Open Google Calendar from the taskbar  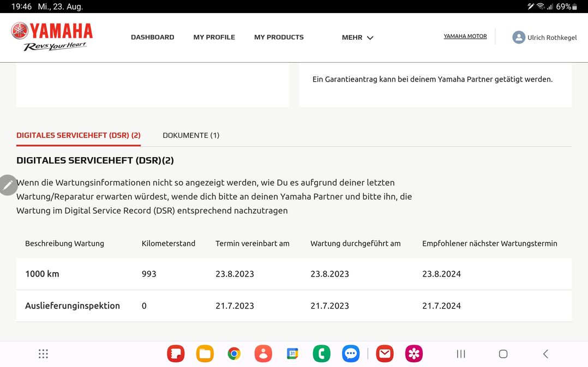point(292,354)
